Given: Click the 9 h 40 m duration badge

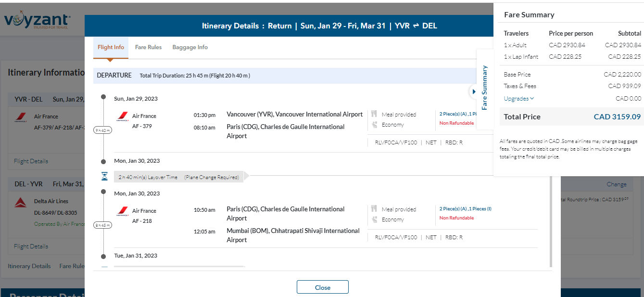Looking at the screenshot, I should pyautogui.click(x=102, y=130).
